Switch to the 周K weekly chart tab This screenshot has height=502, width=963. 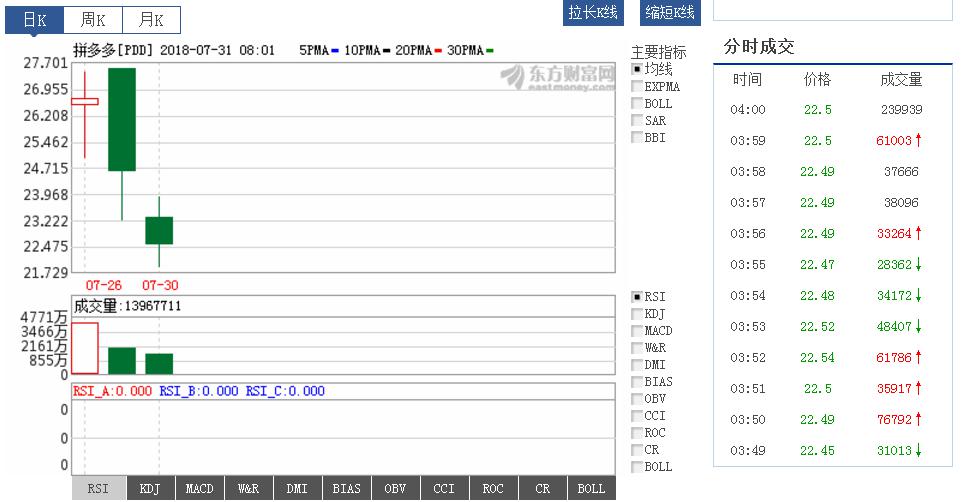click(x=93, y=20)
